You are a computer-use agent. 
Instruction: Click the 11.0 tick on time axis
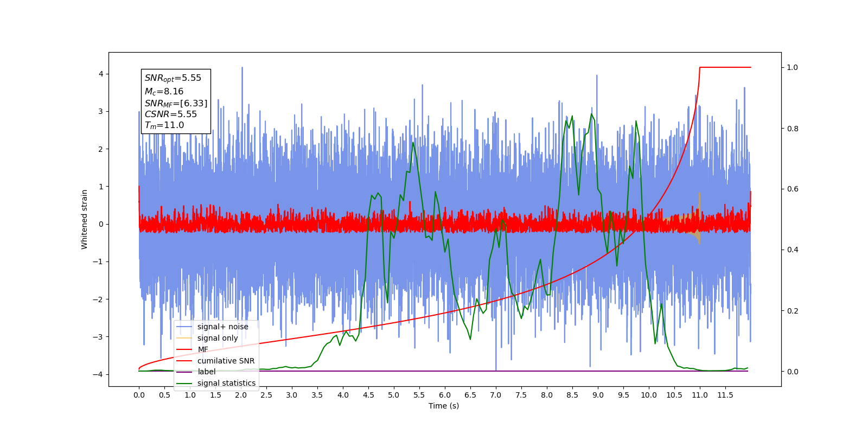pyautogui.click(x=700, y=395)
